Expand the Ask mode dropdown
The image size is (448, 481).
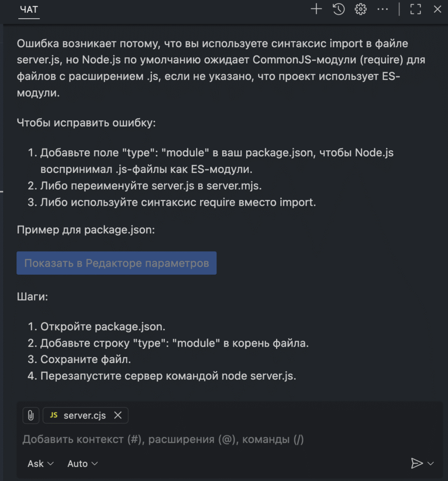point(41,464)
